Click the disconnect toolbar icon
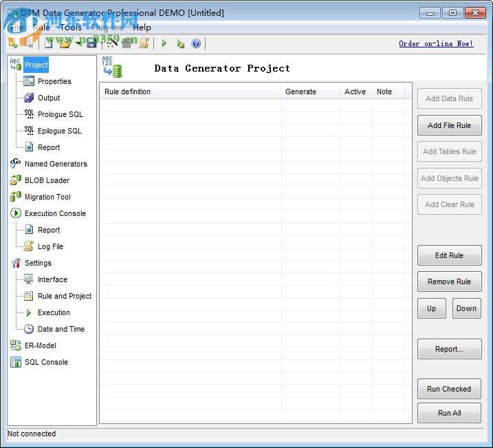493x448 pixels. click(28, 43)
